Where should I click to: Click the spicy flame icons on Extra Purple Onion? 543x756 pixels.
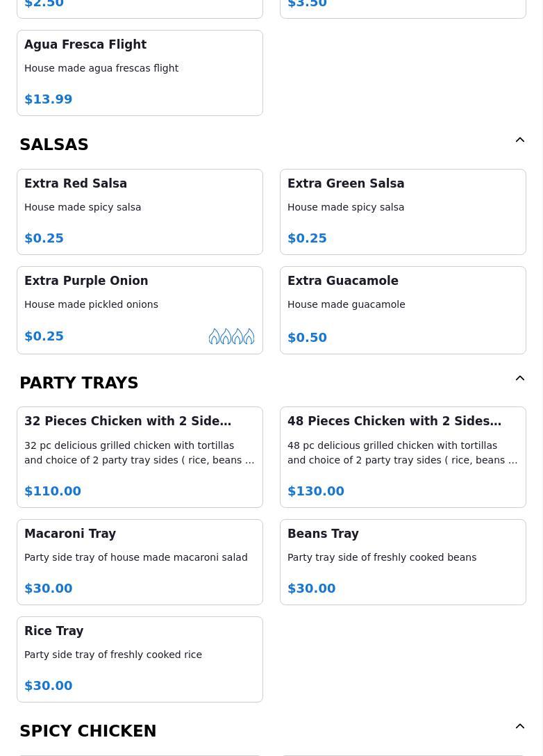click(231, 336)
